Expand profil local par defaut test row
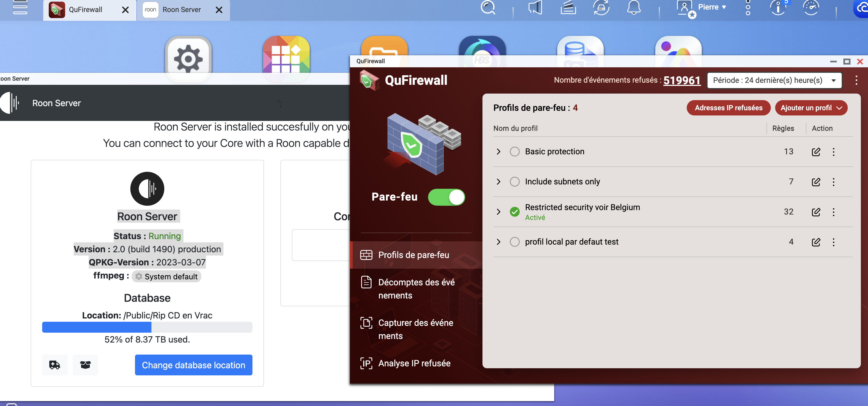The width and height of the screenshot is (868, 406). (498, 242)
